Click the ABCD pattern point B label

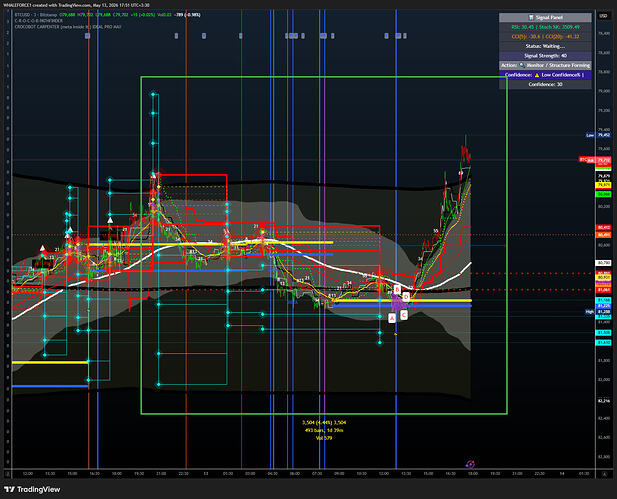click(397, 290)
